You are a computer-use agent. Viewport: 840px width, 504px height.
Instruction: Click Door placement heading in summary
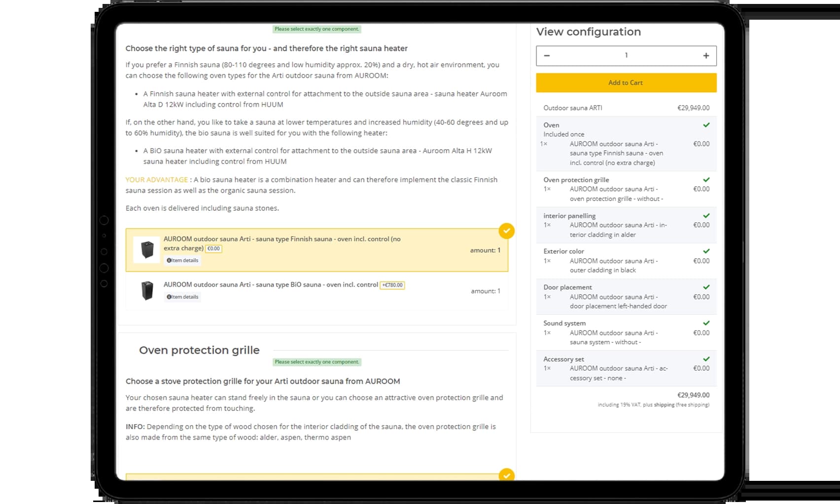coord(567,287)
